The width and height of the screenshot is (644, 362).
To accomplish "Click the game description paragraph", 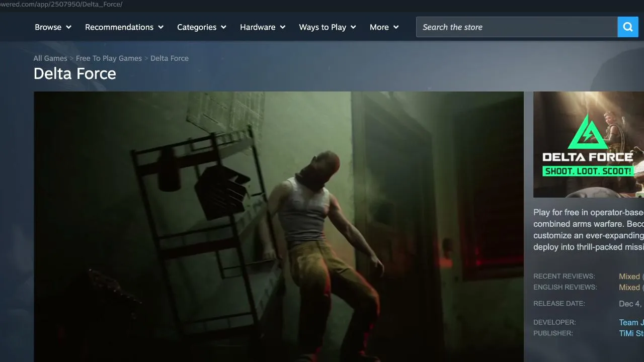I will click(589, 230).
